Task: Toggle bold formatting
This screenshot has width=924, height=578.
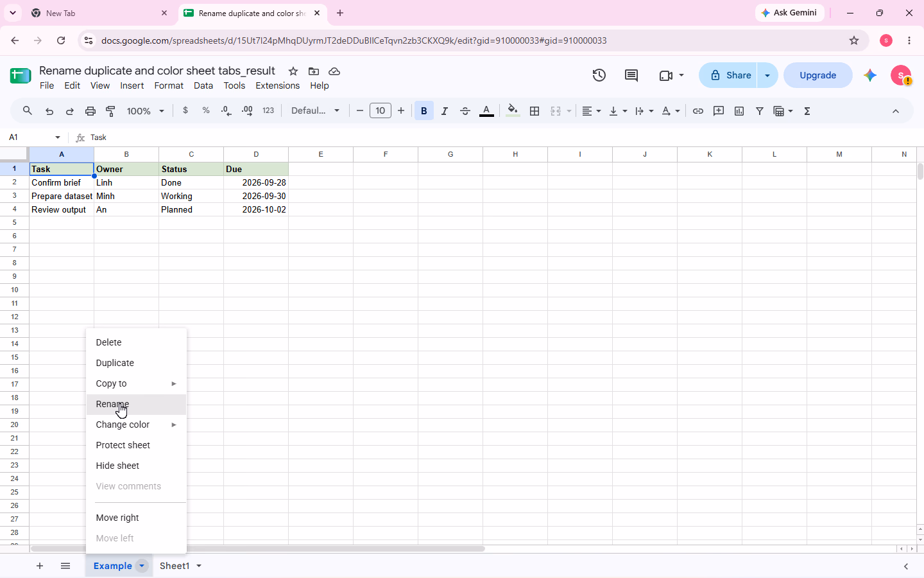Action: [424, 111]
